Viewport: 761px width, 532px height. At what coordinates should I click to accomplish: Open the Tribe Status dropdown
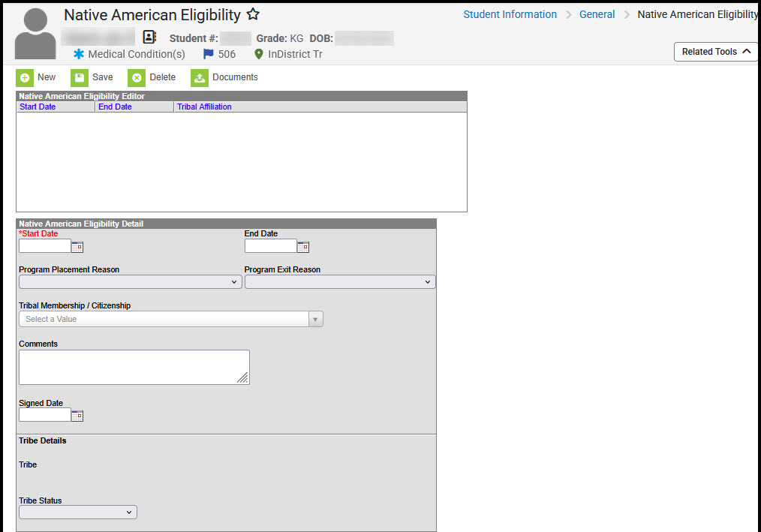128,512
